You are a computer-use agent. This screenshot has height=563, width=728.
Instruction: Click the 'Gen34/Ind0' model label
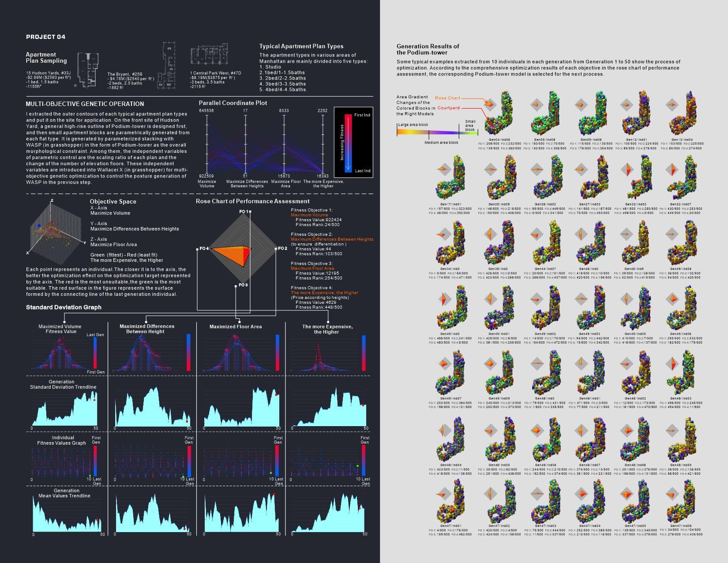[x=450, y=269]
